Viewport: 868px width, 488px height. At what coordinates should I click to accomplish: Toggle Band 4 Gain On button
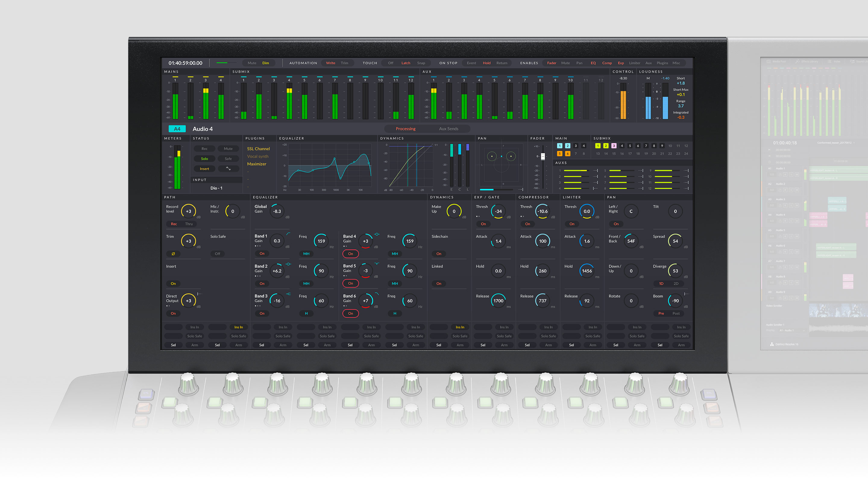click(x=351, y=254)
